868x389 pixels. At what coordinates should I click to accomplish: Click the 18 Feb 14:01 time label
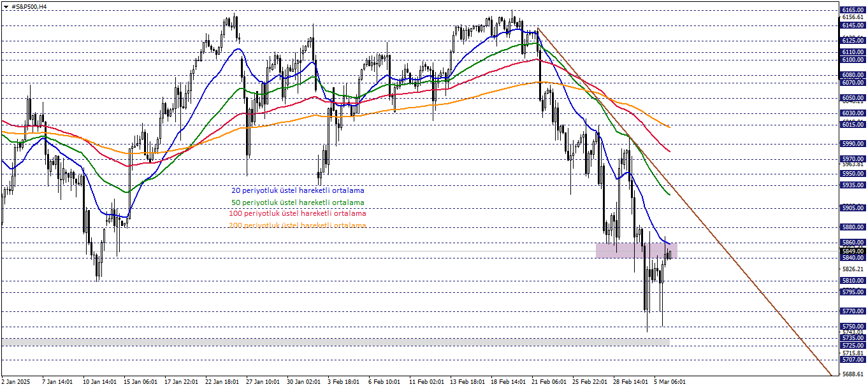click(508, 382)
